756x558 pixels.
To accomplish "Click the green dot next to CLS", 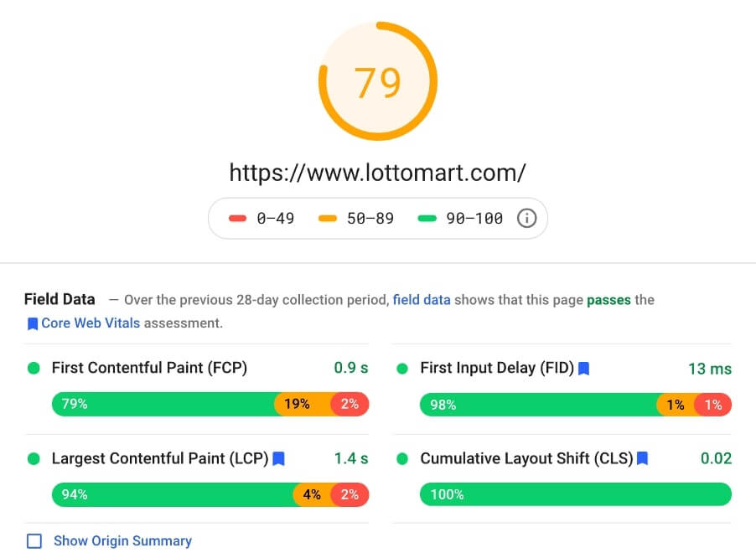I will click(402, 459).
